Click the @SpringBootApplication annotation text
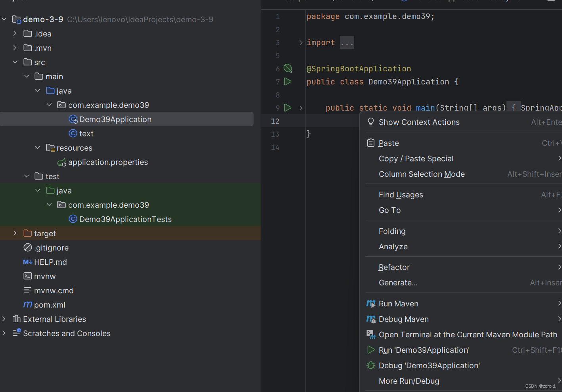 tap(359, 69)
